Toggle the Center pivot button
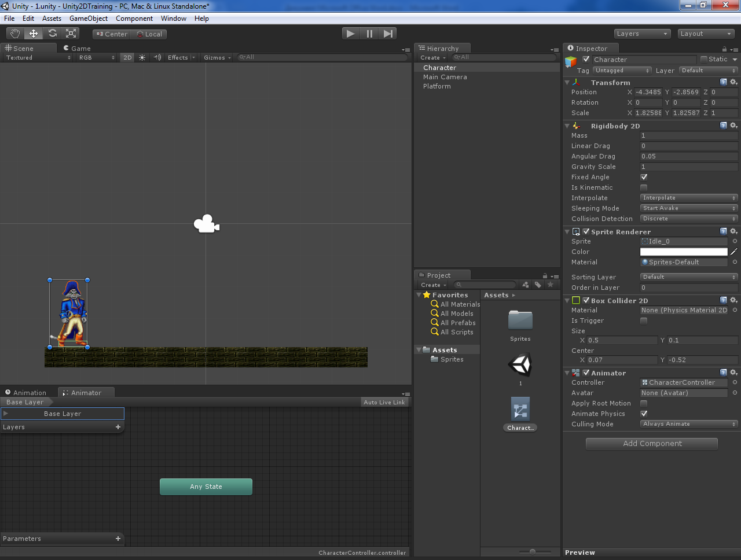 click(x=112, y=34)
